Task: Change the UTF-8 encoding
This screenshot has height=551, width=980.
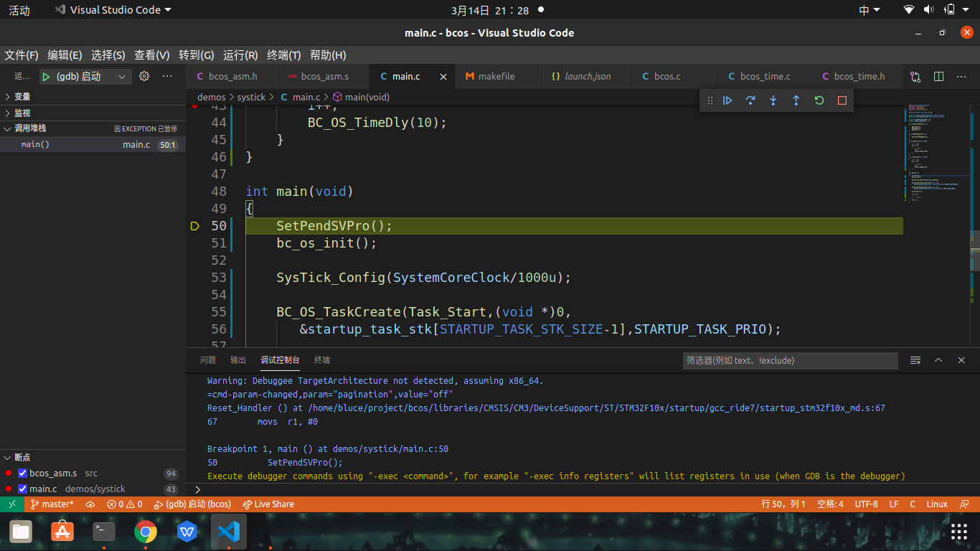Action: 866,504
